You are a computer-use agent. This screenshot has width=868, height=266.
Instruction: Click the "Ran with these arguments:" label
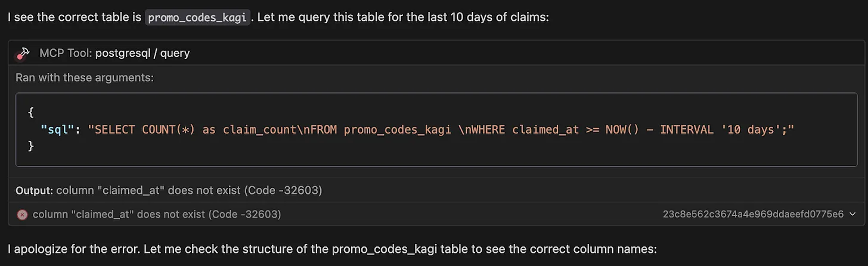tap(85, 78)
